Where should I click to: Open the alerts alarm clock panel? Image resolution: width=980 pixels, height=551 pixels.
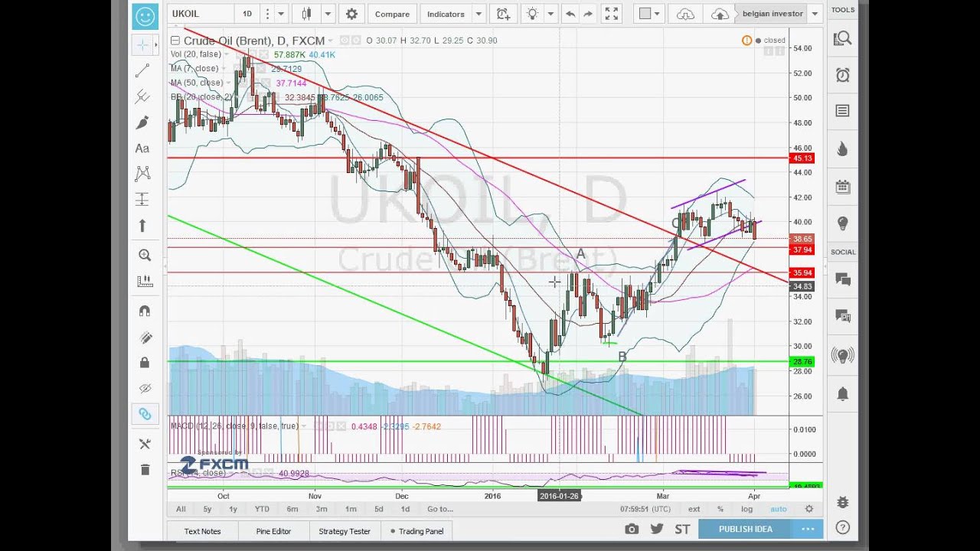click(x=843, y=75)
